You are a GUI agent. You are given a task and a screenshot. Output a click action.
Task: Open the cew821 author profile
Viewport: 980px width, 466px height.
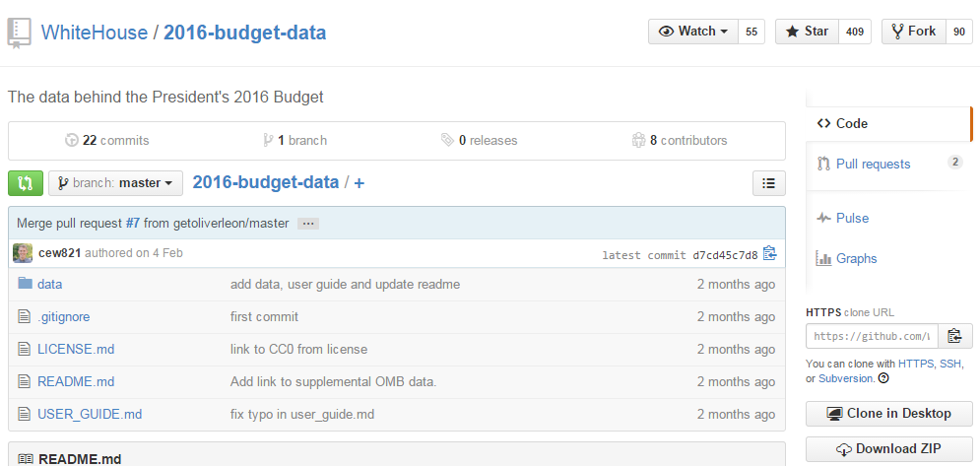tap(59, 253)
